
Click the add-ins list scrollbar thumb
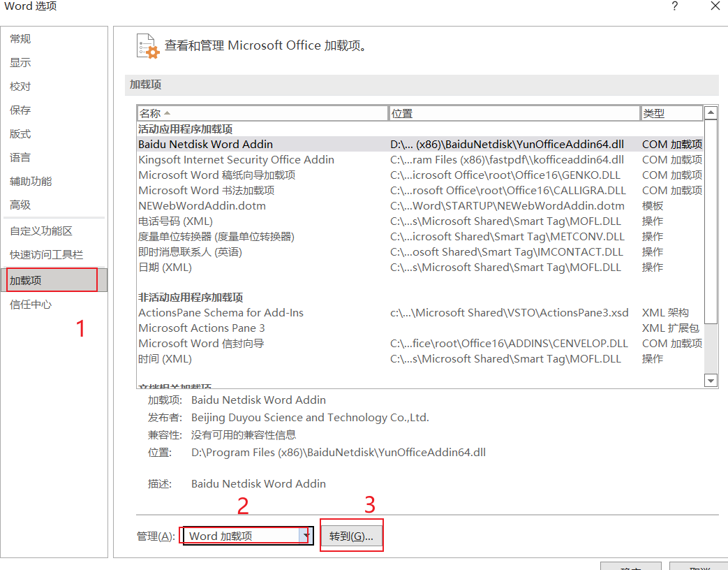click(x=711, y=221)
